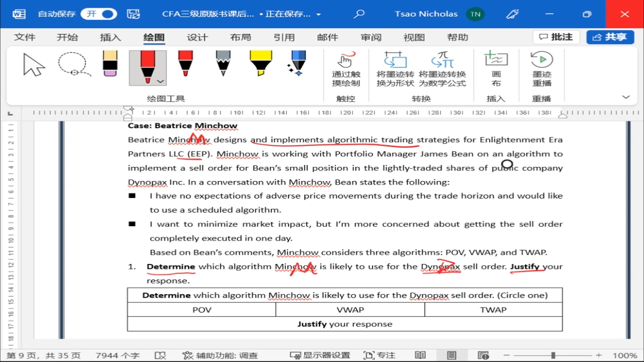Select the yellow highlighter pen

coord(260,64)
